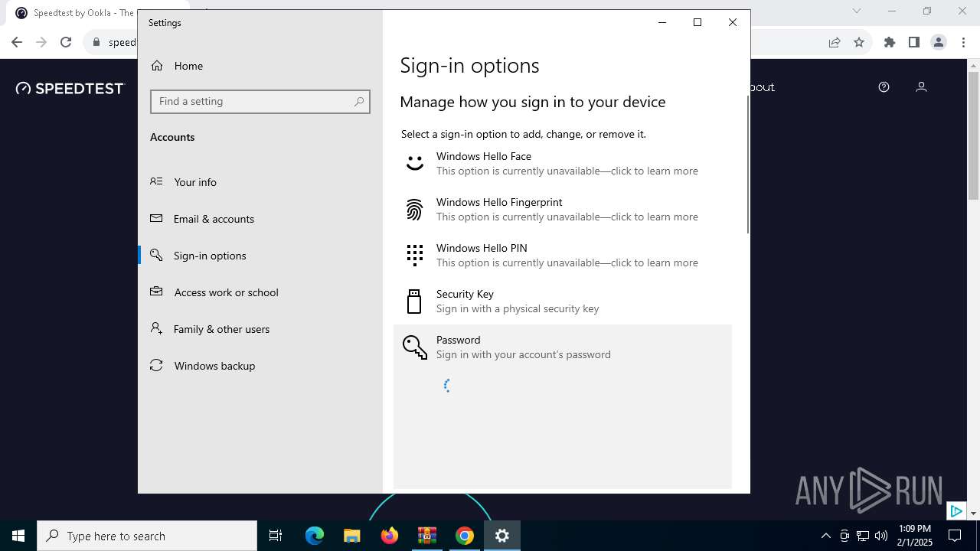Open Chrome profile avatar
This screenshot has height=551, width=980.
(x=939, y=42)
